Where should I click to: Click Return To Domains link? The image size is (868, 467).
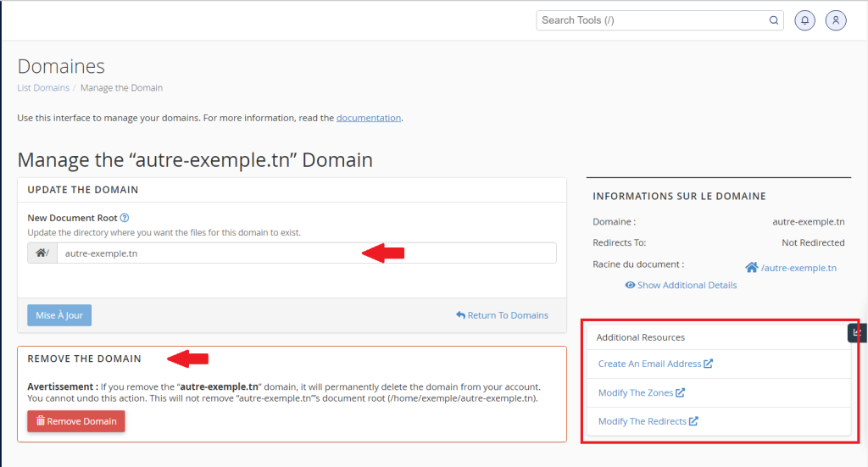[502, 315]
